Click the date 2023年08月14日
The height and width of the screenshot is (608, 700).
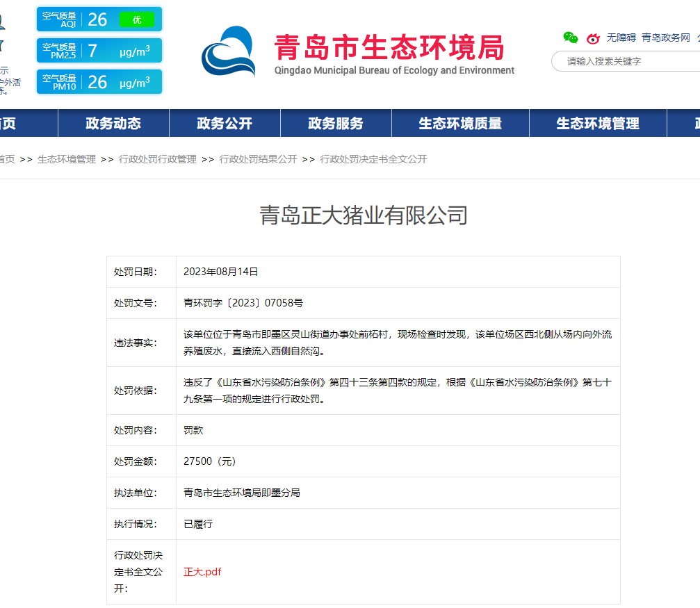(x=220, y=272)
